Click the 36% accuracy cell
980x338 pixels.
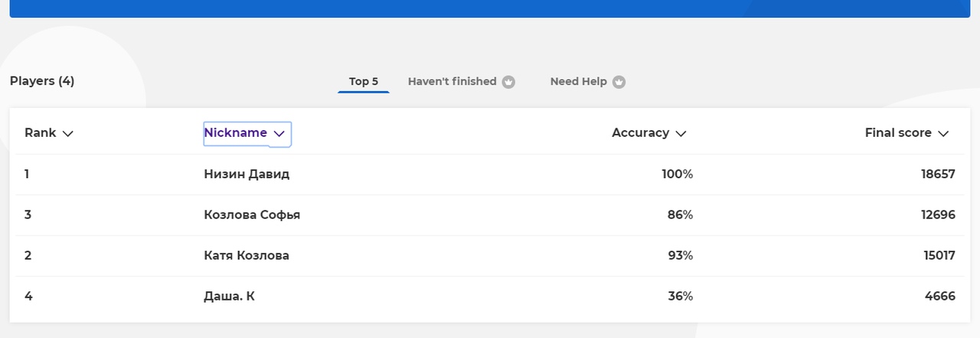point(680,296)
